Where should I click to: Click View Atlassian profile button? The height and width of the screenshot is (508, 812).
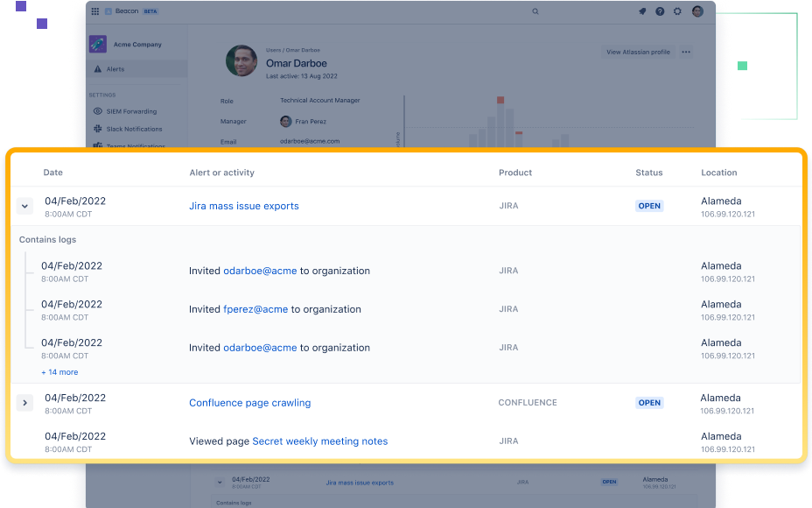[638, 52]
